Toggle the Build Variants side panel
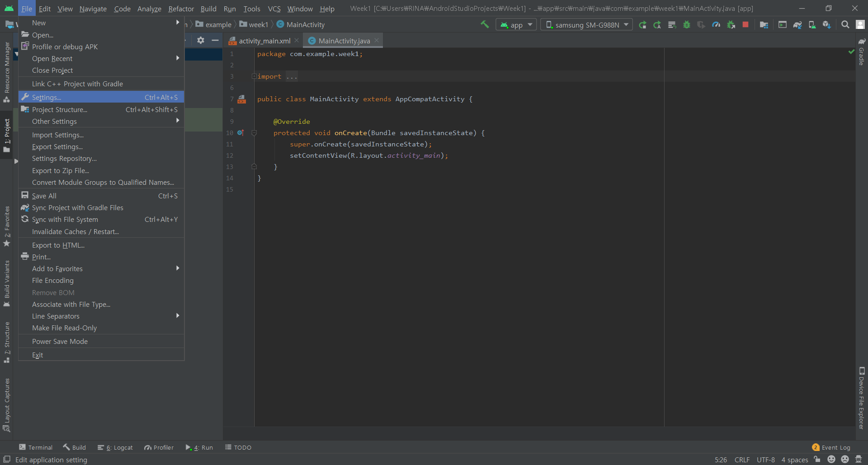 [x=7, y=284]
